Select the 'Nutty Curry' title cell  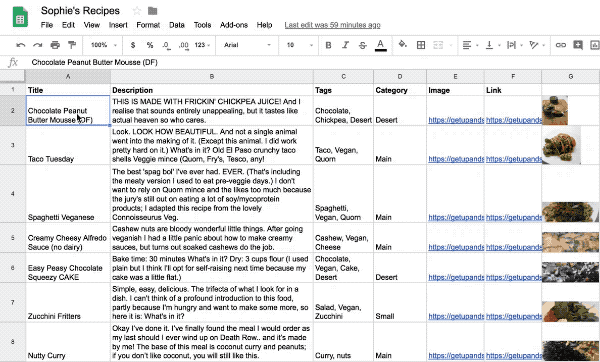[68, 342]
